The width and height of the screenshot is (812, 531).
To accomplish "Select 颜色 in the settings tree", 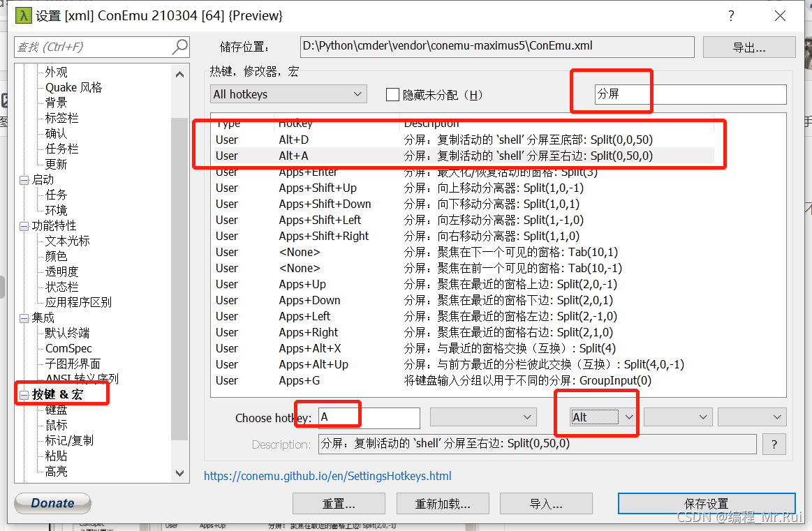I will coord(56,256).
